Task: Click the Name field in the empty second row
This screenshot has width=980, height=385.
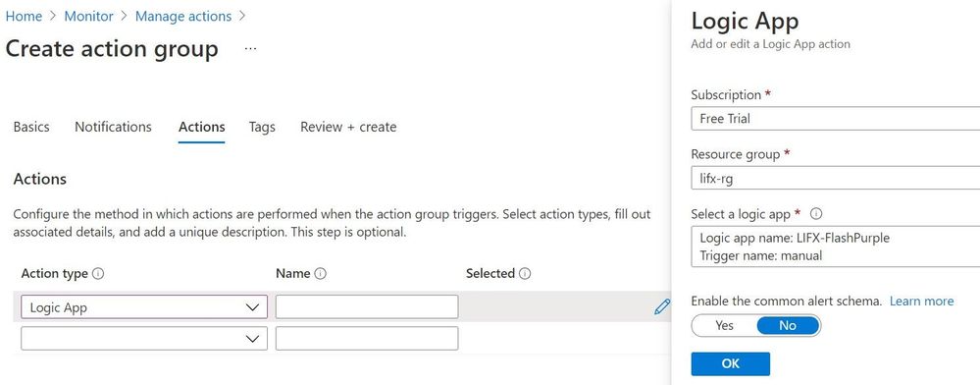Action: (x=367, y=338)
